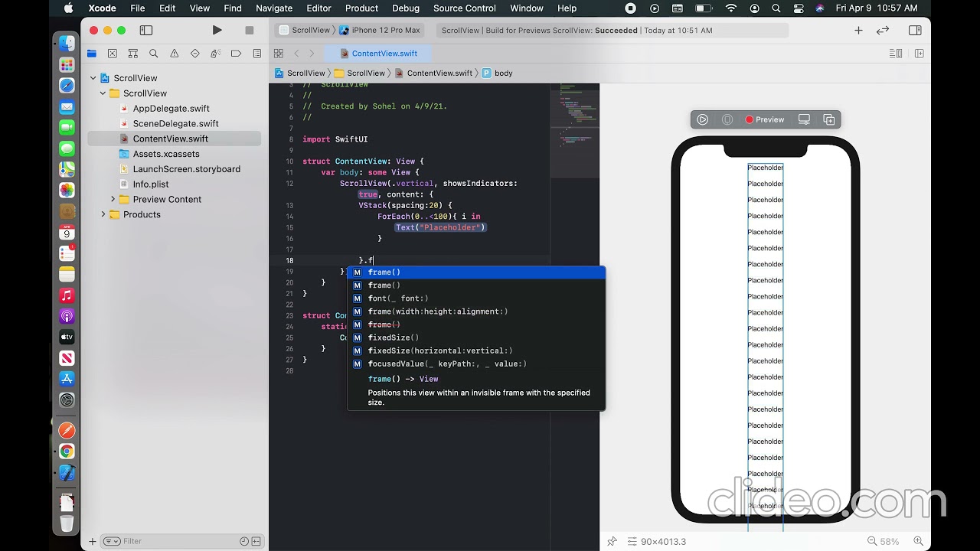Open the report navigator
Screen dimensions: 980x551
click(257, 54)
